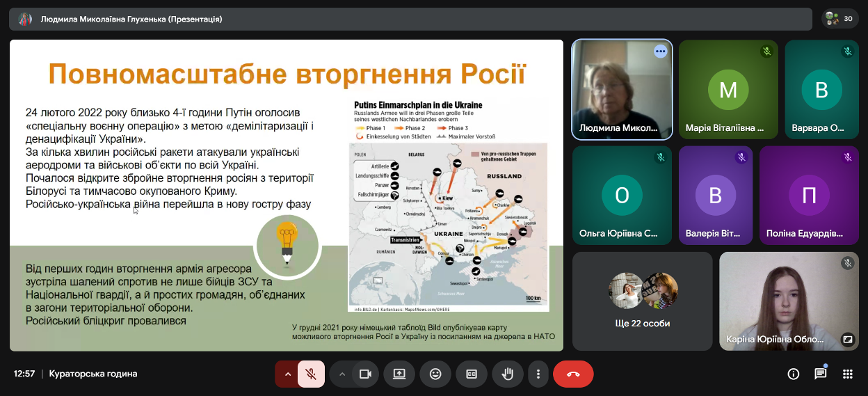Click muted mic icon on Ольга's tile
The width and height of the screenshot is (868, 396).
point(661,157)
